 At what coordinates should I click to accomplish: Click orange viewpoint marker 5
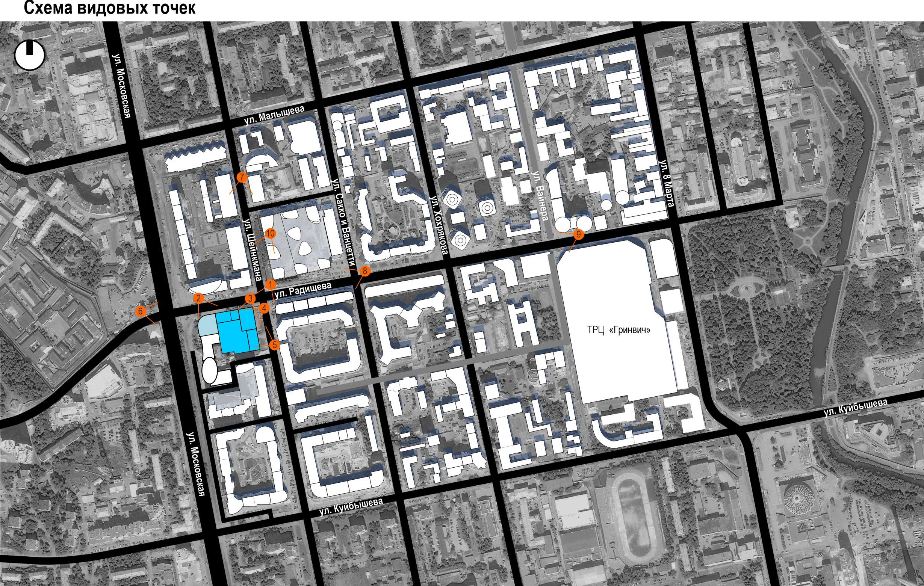(274, 345)
